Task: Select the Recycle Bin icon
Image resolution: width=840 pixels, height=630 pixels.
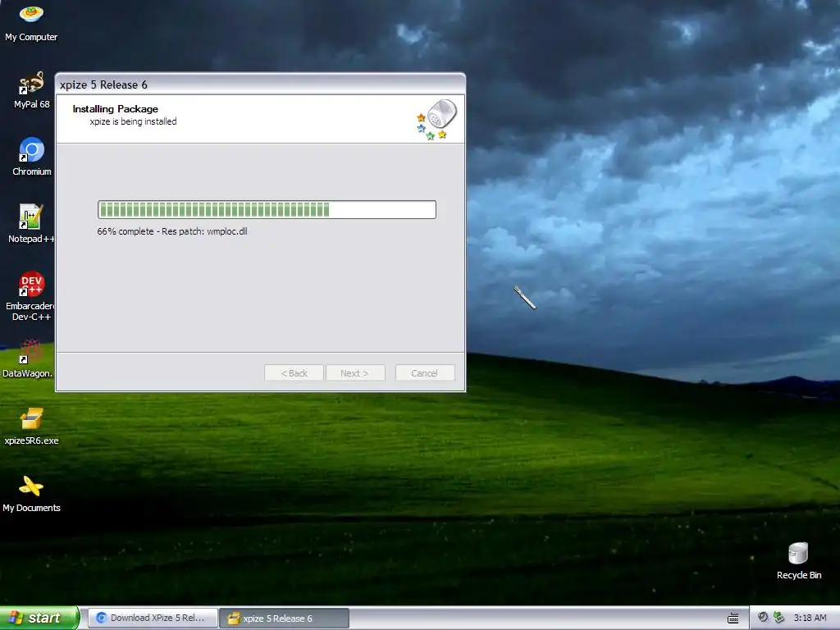Action: (798, 560)
